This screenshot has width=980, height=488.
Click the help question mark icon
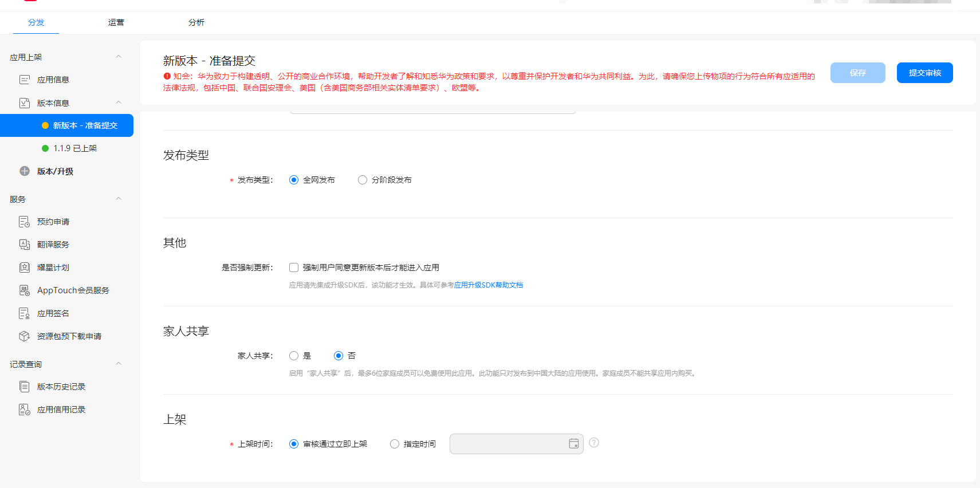click(x=594, y=443)
